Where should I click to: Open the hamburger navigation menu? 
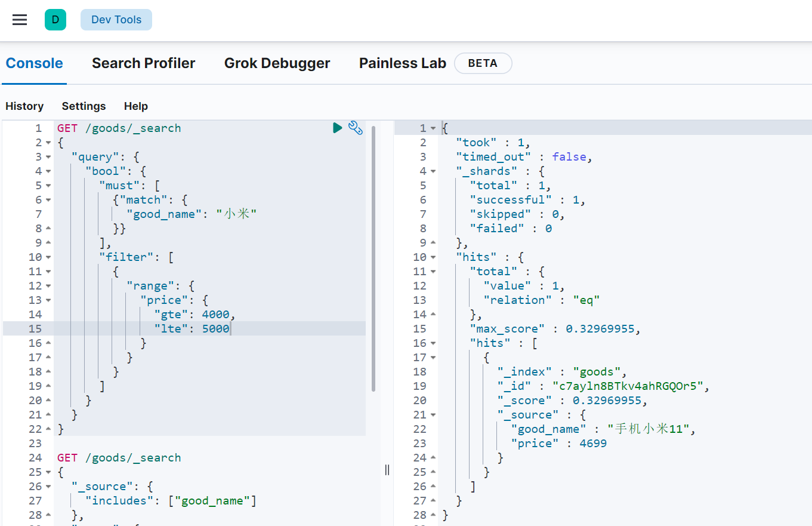click(x=20, y=20)
